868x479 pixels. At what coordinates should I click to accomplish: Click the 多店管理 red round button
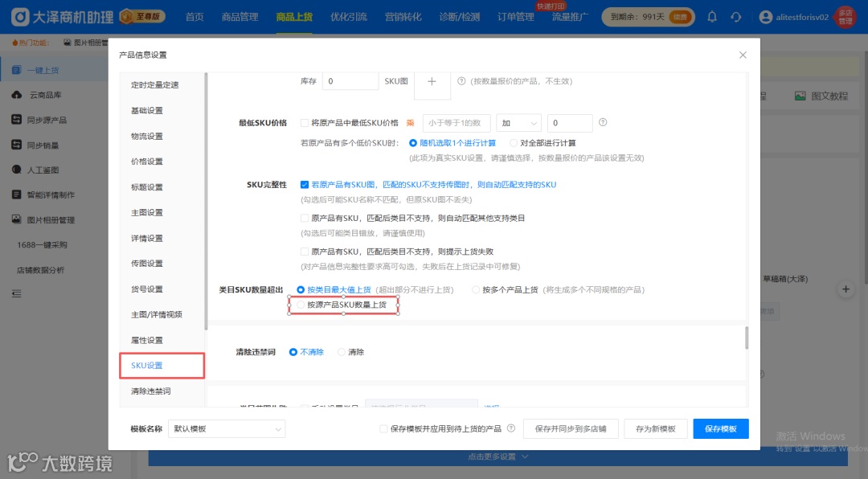tap(845, 17)
